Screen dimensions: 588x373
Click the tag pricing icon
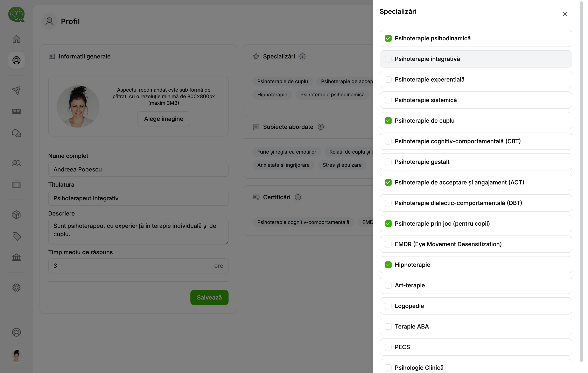tap(16, 236)
